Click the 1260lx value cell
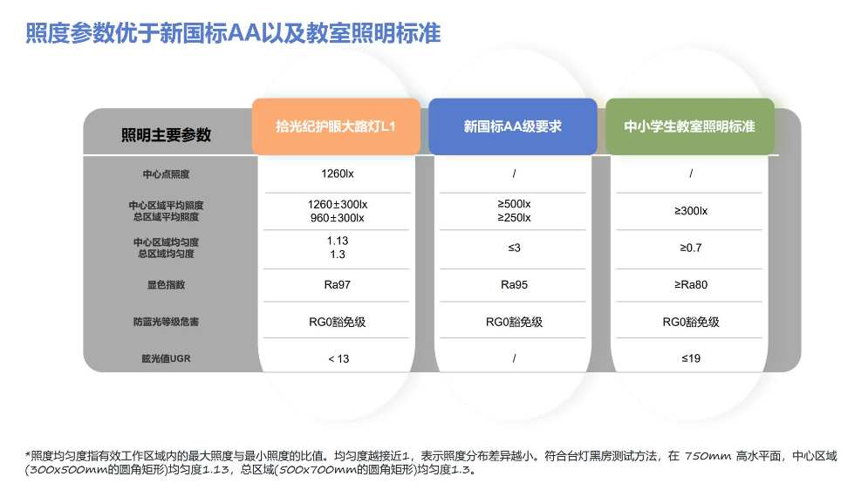Viewport: 868px width, 490px height. (x=337, y=174)
